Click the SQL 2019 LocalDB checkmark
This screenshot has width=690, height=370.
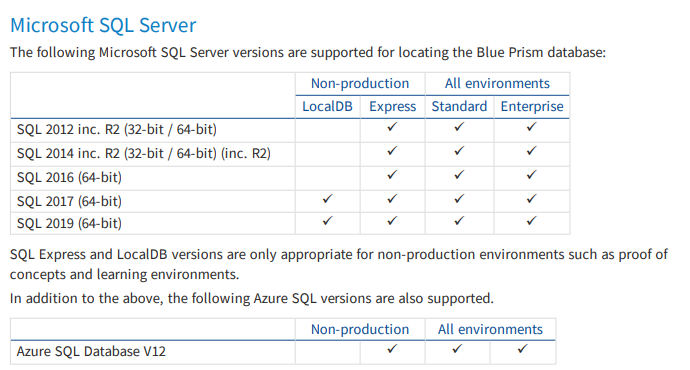(327, 221)
